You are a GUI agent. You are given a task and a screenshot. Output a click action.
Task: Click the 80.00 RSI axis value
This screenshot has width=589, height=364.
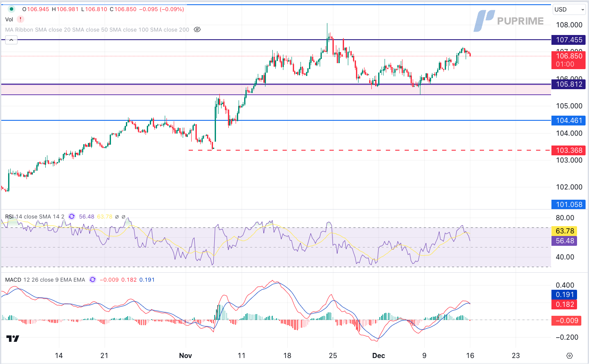coord(565,218)
